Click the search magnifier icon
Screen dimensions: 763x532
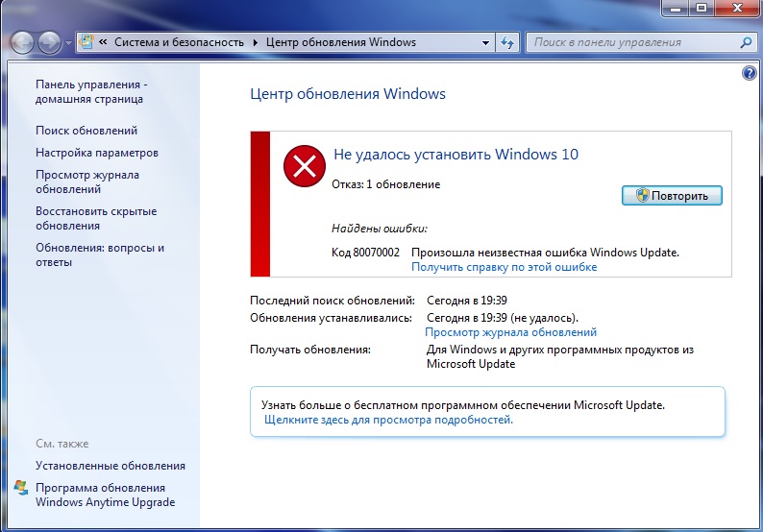click(746, 42)
